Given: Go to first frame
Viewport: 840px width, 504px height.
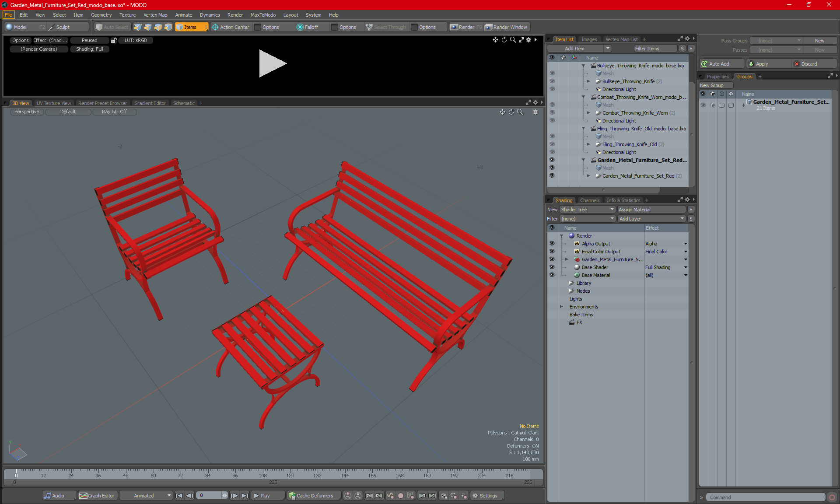Looking at the screenshot, I should coord(179,496).
